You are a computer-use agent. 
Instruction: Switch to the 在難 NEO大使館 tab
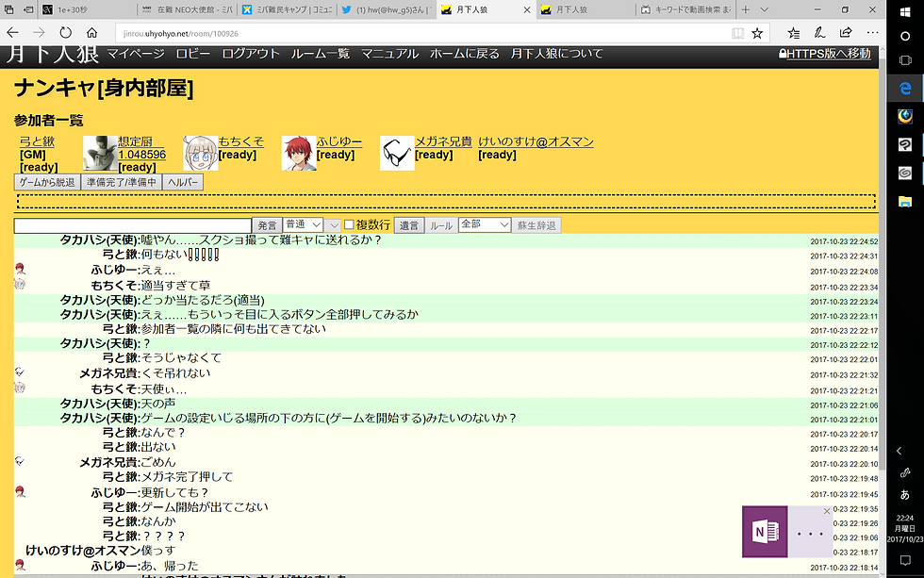(x=187, y=9)
